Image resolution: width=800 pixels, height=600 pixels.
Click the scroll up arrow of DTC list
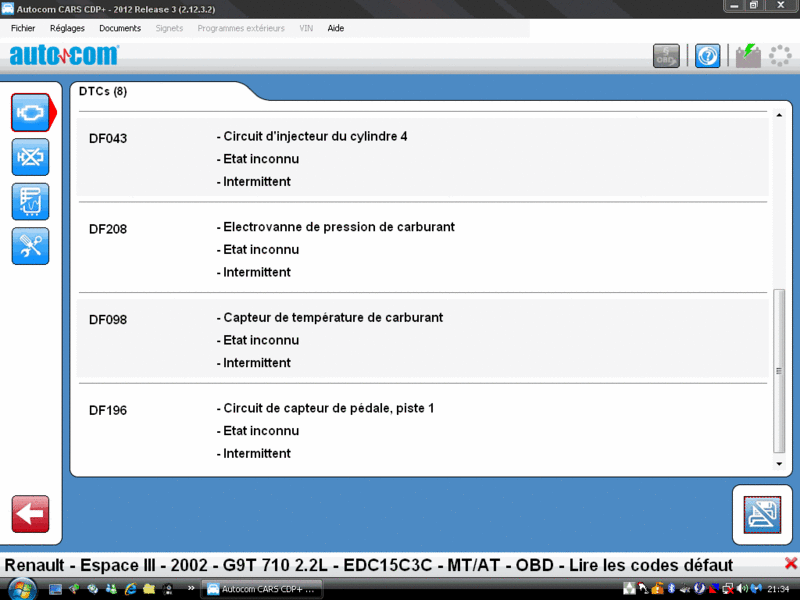tap(779, 115)
